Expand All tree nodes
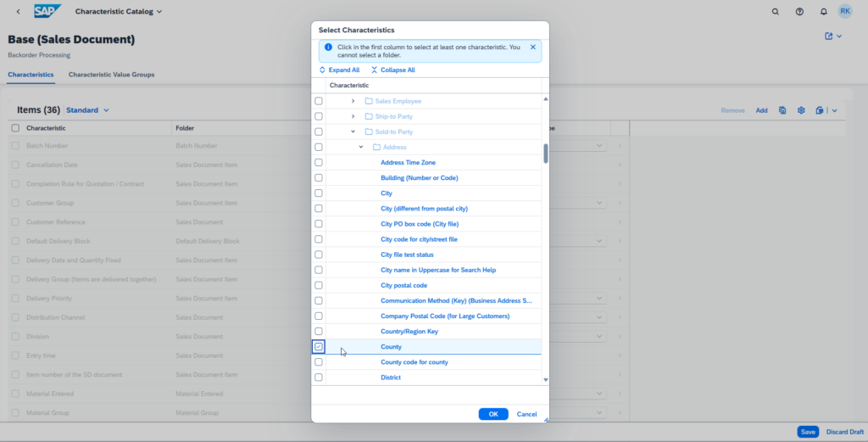The width and height of the screenshot is (868, 442). (339, 70)
